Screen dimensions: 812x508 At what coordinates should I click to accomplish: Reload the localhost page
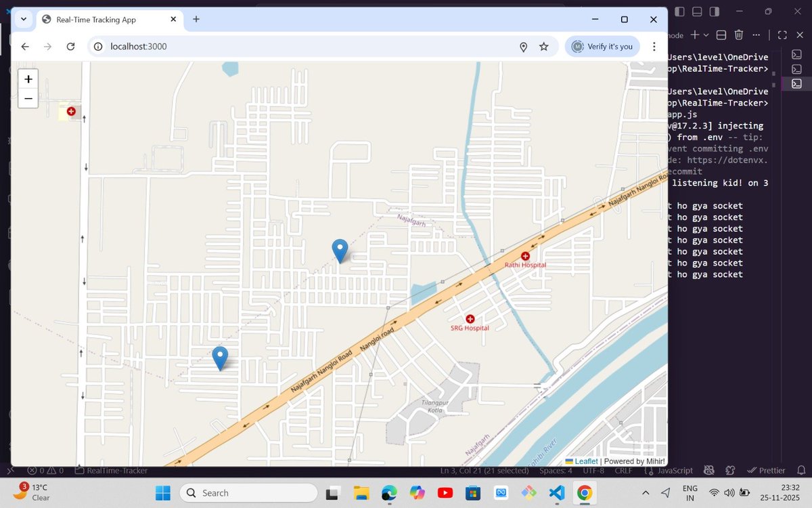pos(70,47)
